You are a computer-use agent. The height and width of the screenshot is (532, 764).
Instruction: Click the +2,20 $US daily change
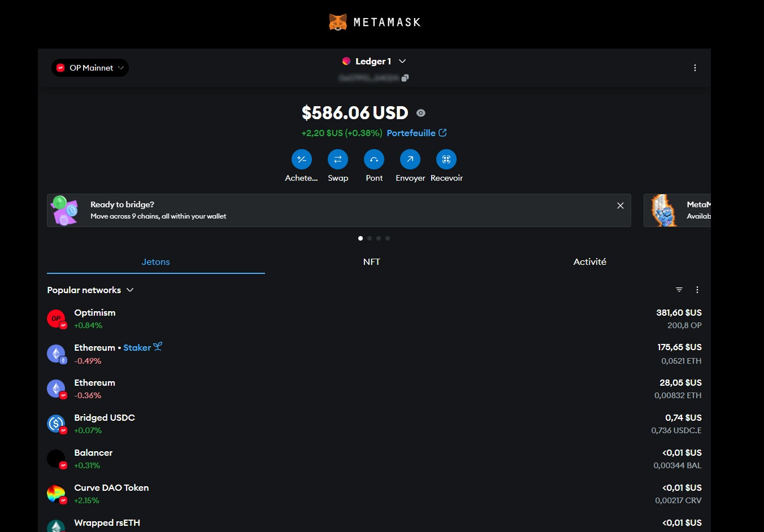[x=342, y=133]
